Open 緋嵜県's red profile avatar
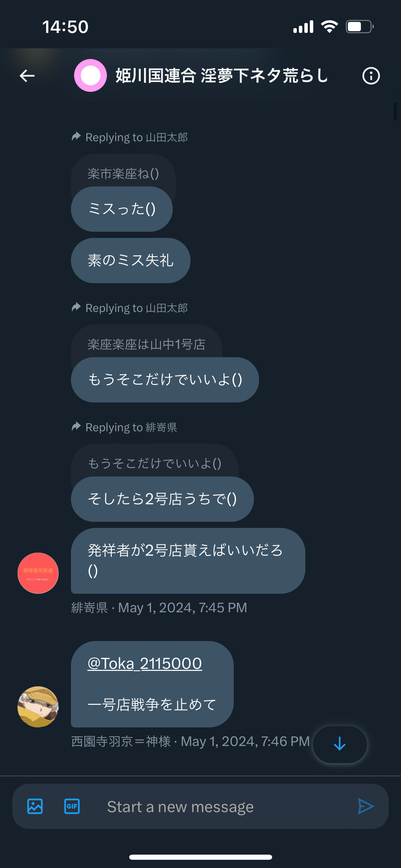This screenshot has height=868, width=401. pos(38,573)
